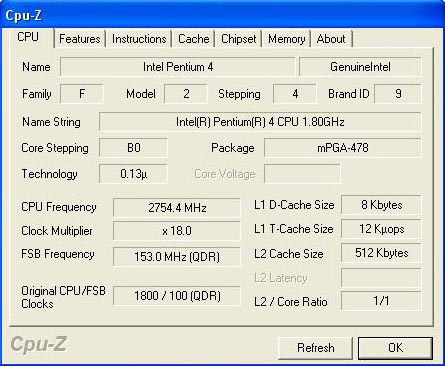The height and width of the screenshot is (366, 445).
Task: Click the Name label
Action: tap(36, 67)
